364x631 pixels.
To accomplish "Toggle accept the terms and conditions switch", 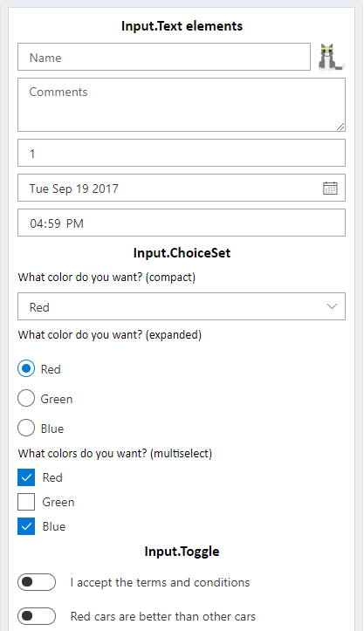I will [37, 582].
